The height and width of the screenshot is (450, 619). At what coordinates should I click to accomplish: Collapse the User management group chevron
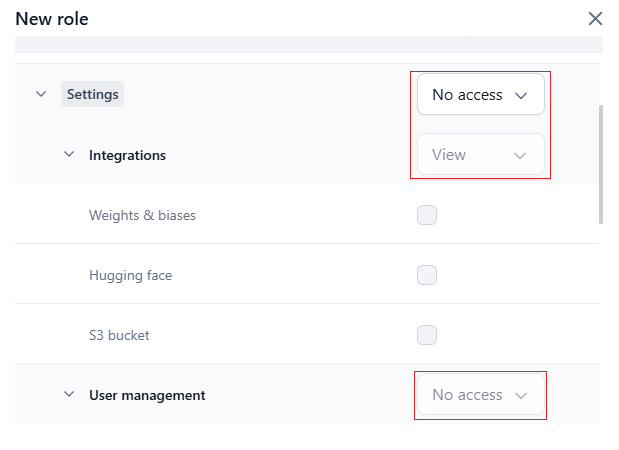(x=69, y=395)
